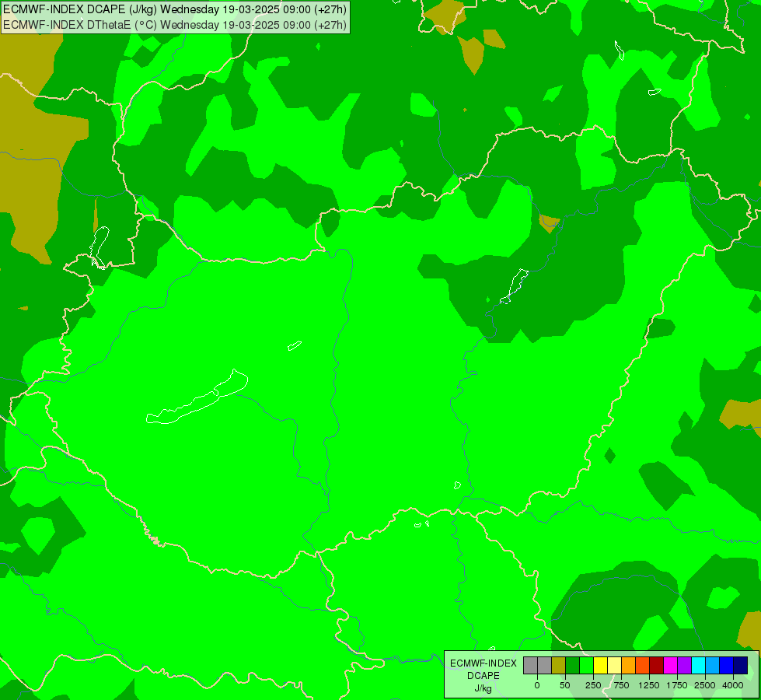Select the pale yellow legend swatch
Viewport: 761px width, 700px height.
[615, 666]
